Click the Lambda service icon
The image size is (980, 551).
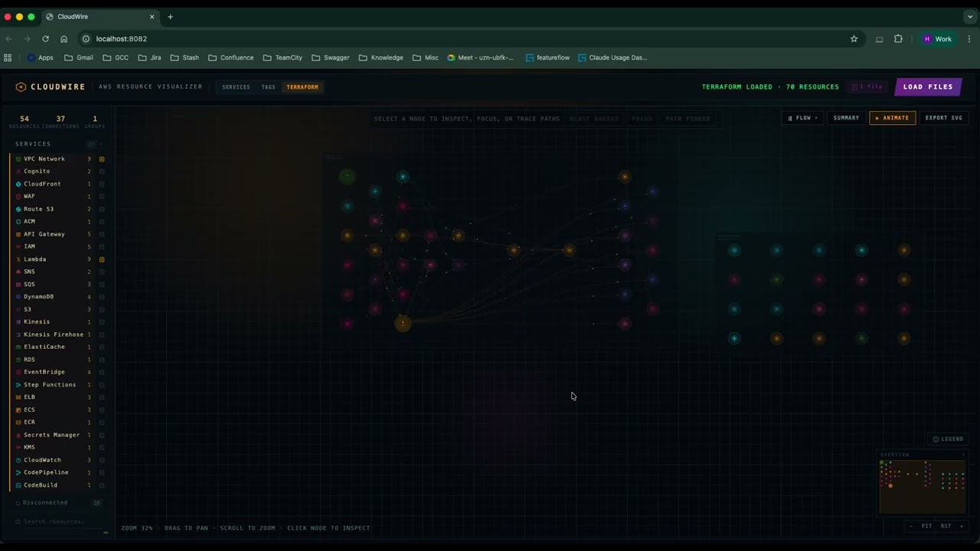coord(18,259)
